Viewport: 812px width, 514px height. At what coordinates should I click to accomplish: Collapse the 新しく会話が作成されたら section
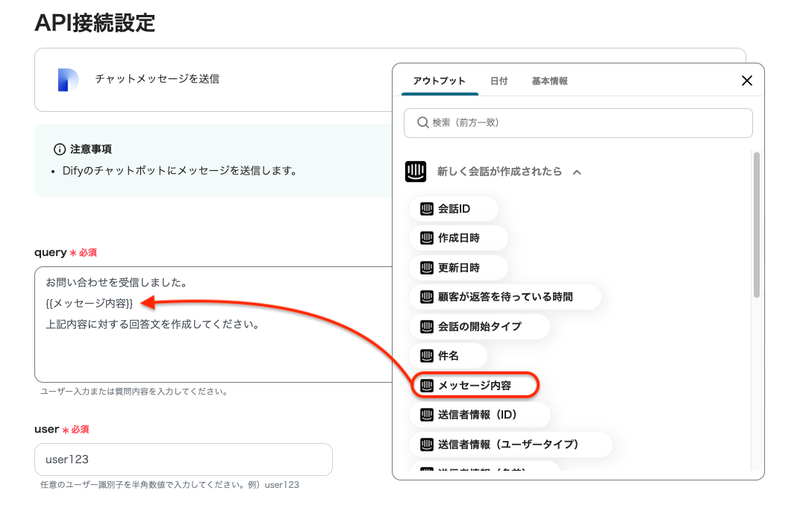coord(576,172)
